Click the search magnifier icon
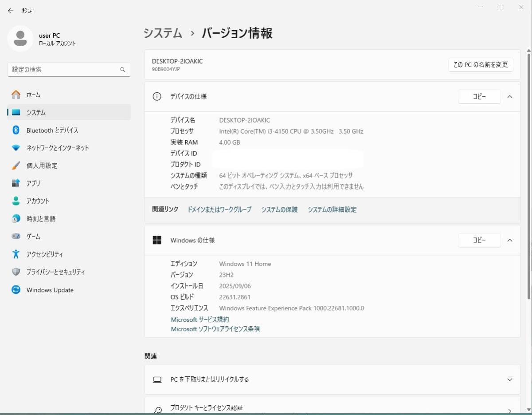Image resolution: width=532 pixels, height=415 pixels. 123,70
